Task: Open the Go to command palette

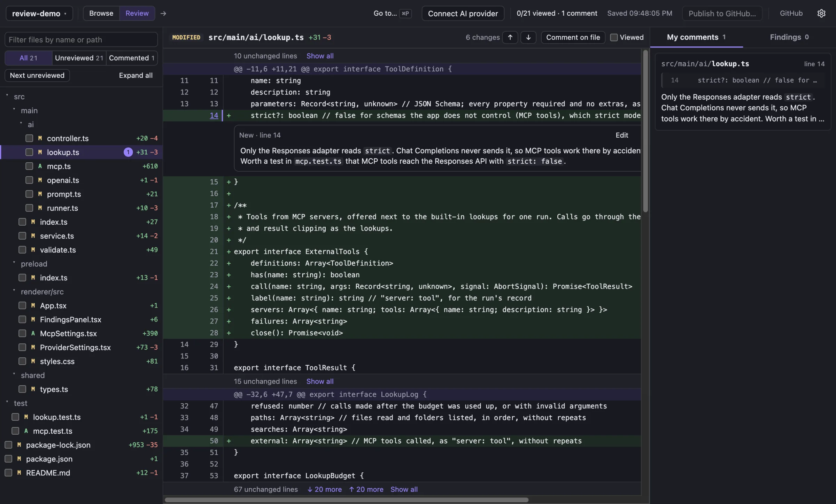Action: [392, 13]
